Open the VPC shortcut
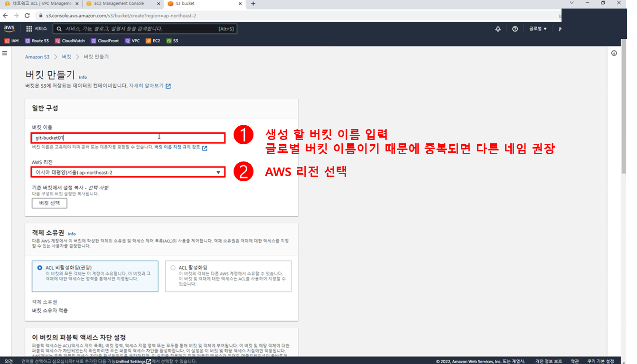Viewport: 637px width, 364px height. [132, 41]
